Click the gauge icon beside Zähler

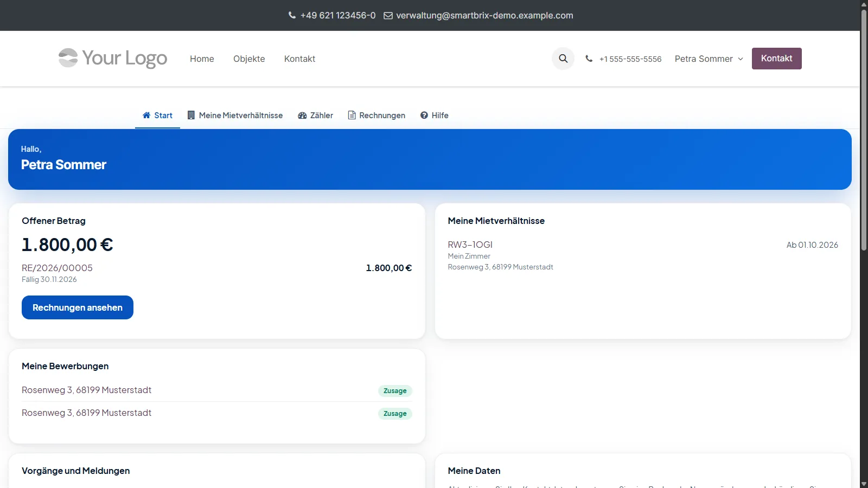302,115
